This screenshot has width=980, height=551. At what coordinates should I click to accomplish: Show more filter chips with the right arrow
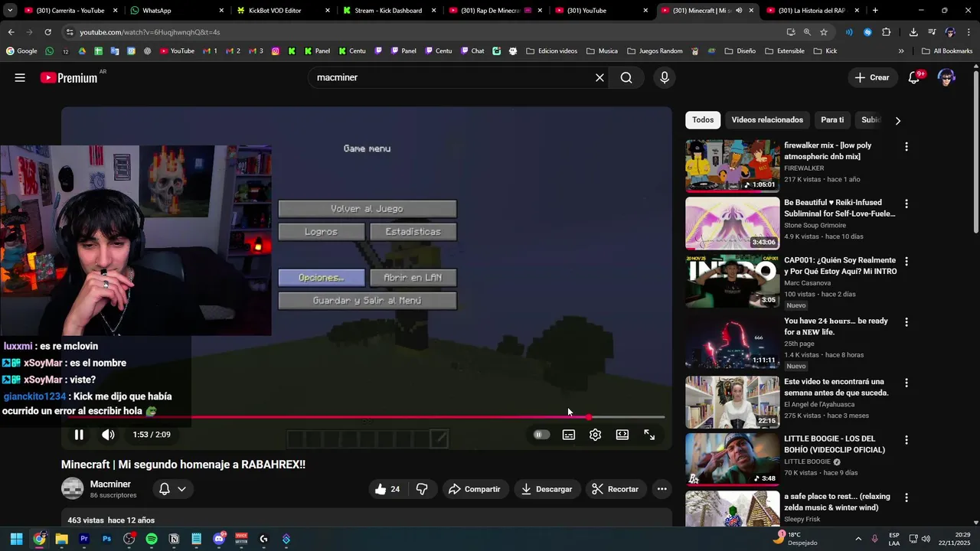pyautogui.click(x=898, y=120)
